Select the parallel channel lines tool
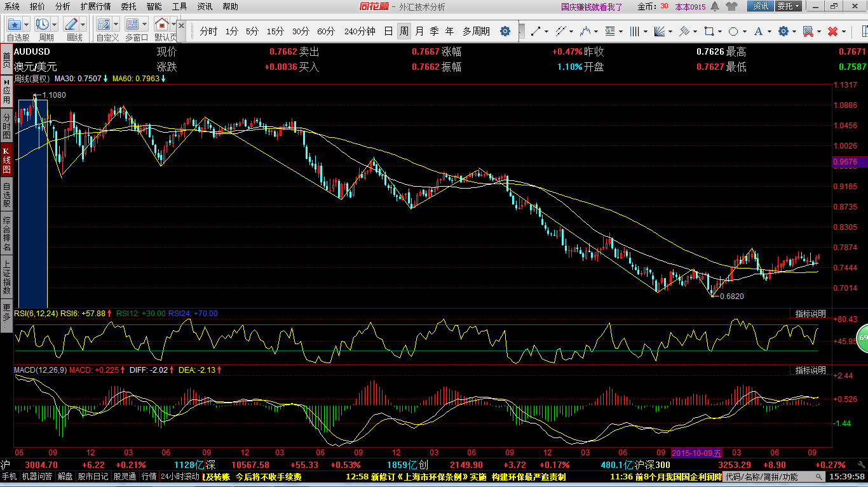 [x=560, y=31]
